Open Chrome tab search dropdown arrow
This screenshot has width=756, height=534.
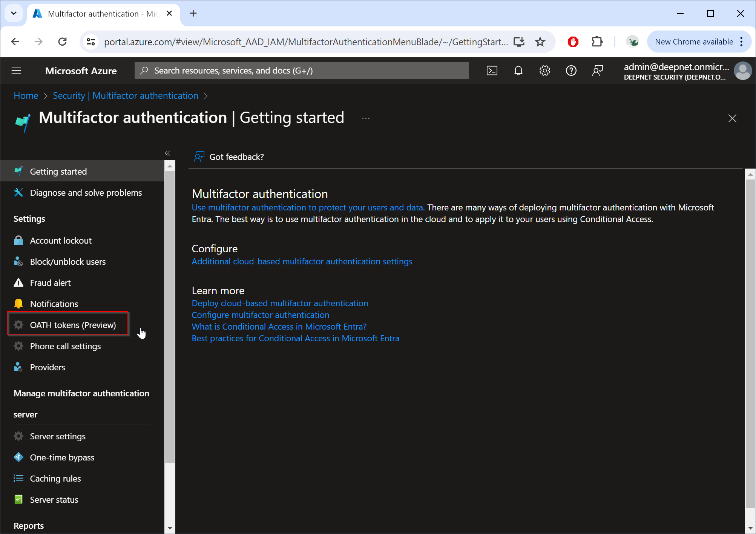(14, 14)
